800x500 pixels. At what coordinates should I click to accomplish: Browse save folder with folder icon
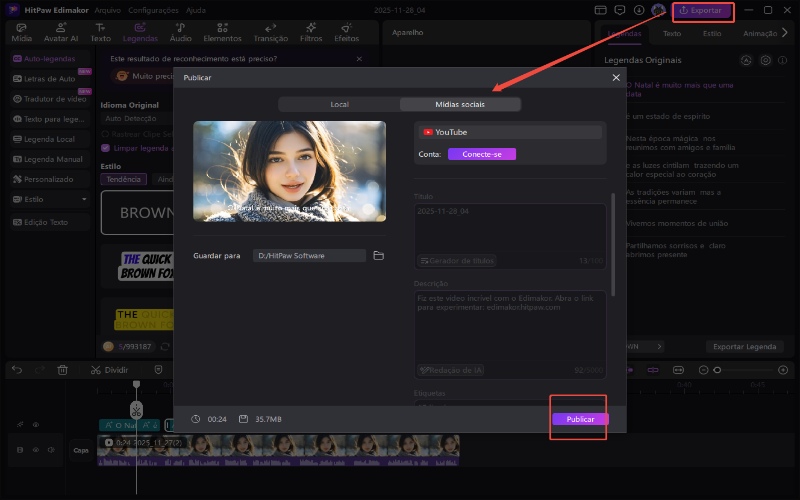click(x=379, y=256)
